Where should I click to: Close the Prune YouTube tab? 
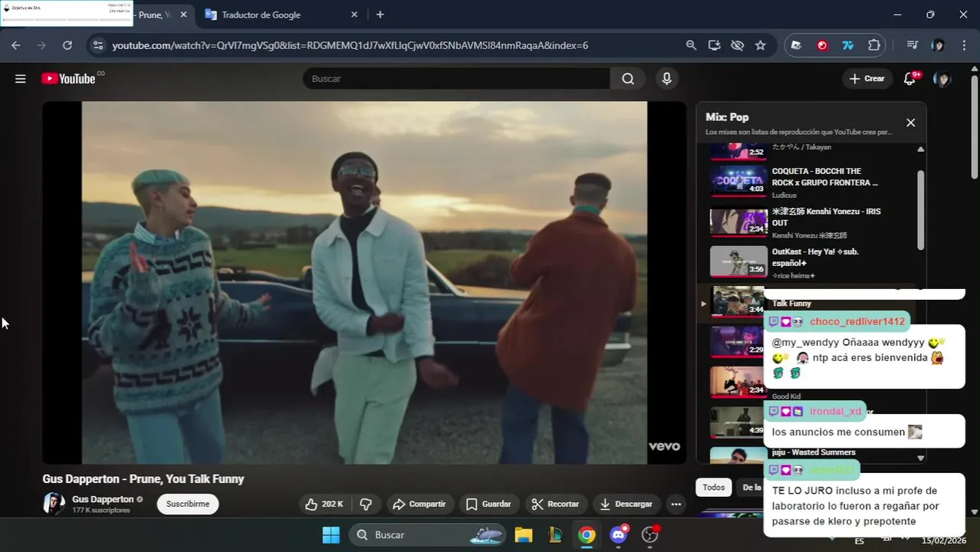coord(183,15)
